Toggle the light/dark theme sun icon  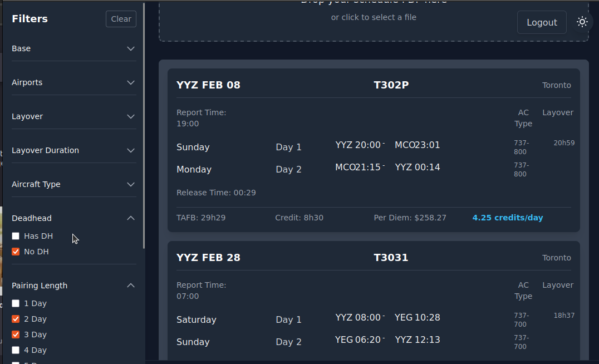582,22
